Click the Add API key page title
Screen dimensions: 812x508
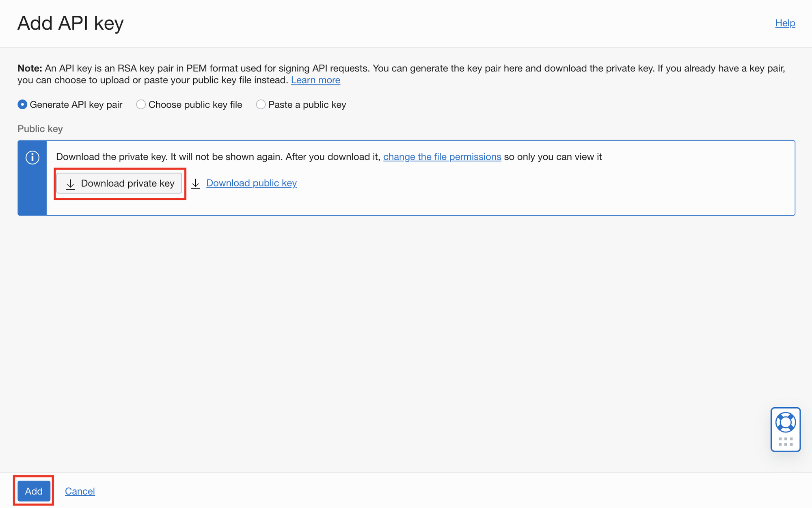pyautogui.click(x=70, y=23)
